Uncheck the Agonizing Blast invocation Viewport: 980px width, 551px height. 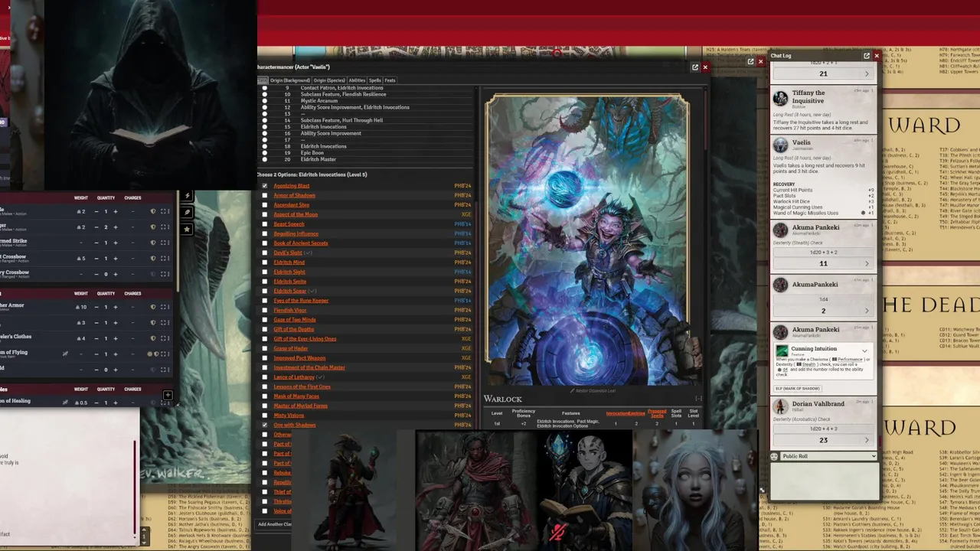265,186
